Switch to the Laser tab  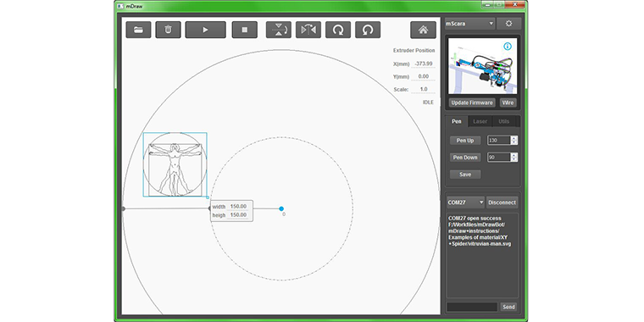coord(480,121)
